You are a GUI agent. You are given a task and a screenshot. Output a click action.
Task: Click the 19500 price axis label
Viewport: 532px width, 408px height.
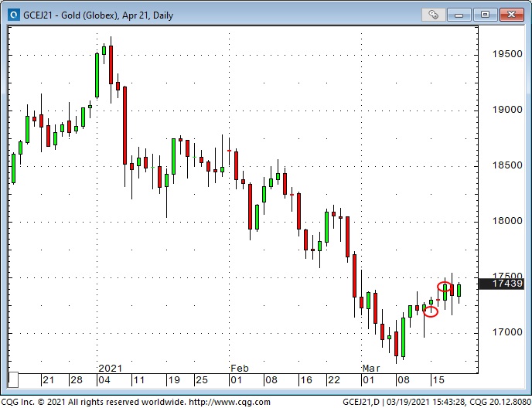click(x=507, y=54)
